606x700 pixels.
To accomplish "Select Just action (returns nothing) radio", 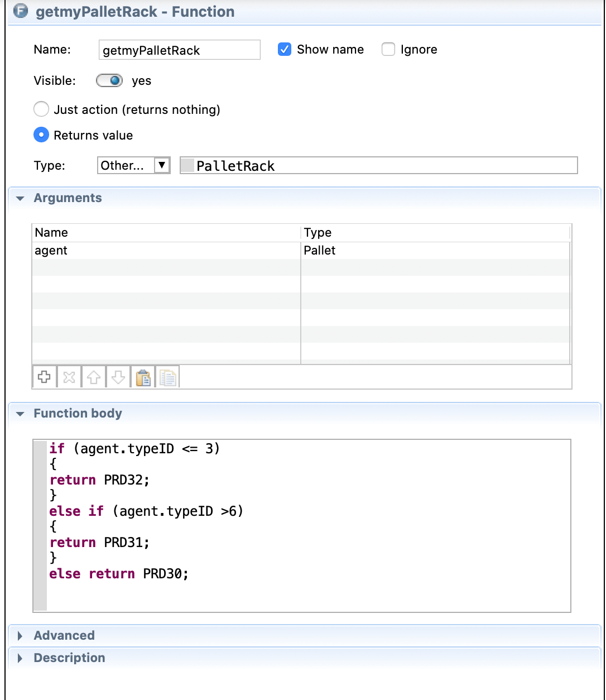I will click(41, 109).
